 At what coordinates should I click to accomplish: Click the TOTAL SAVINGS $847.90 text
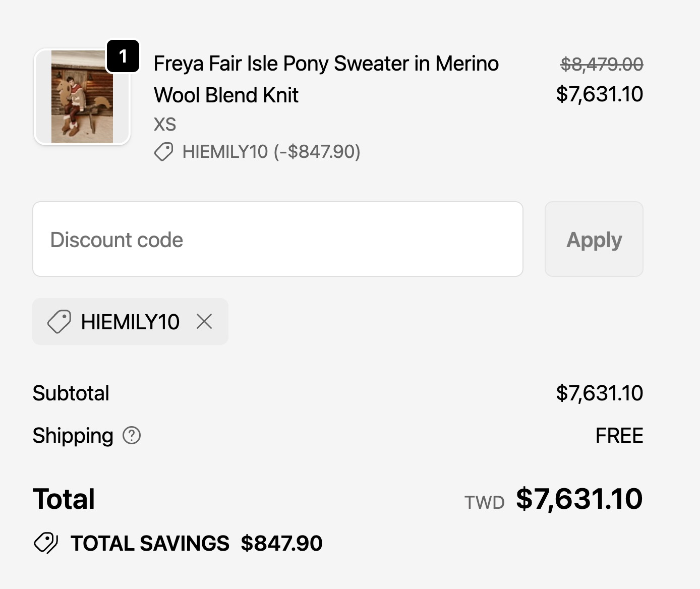click(x=196, y=543)
